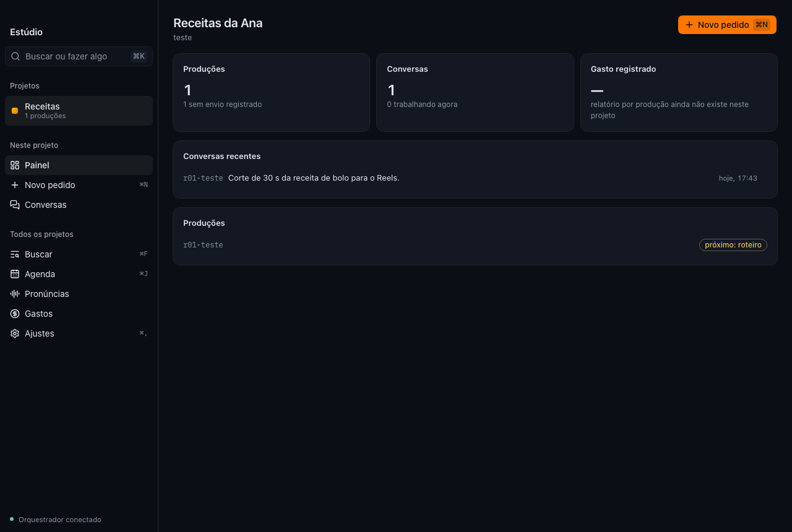The height and width of the screenshot is (532, 792).
Task: Open the Agenda section
Action: pos(79,274)
